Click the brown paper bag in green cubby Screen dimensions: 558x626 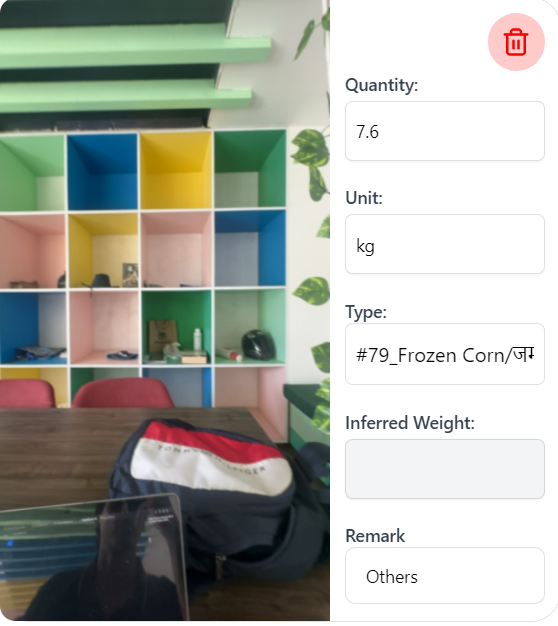tap(162, 335)
